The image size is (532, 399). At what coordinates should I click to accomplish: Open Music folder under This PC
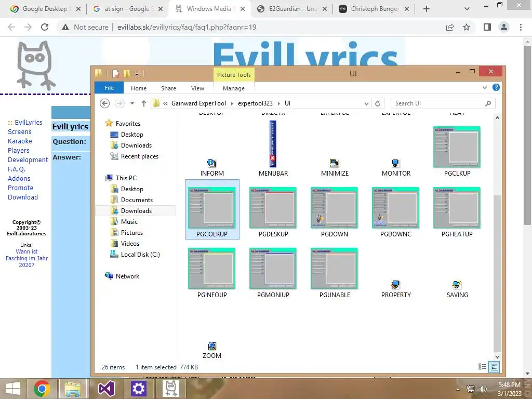(x=129, y=221)
